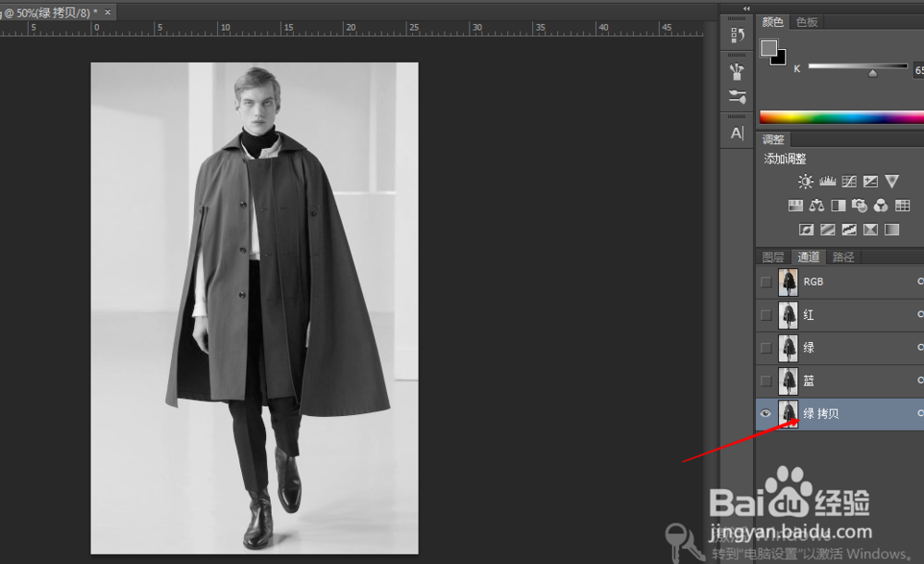The height and width of the screenshot is (564, 924).
Task: Add a Channel Mixer adjustment
Action: tap(881, 205)
